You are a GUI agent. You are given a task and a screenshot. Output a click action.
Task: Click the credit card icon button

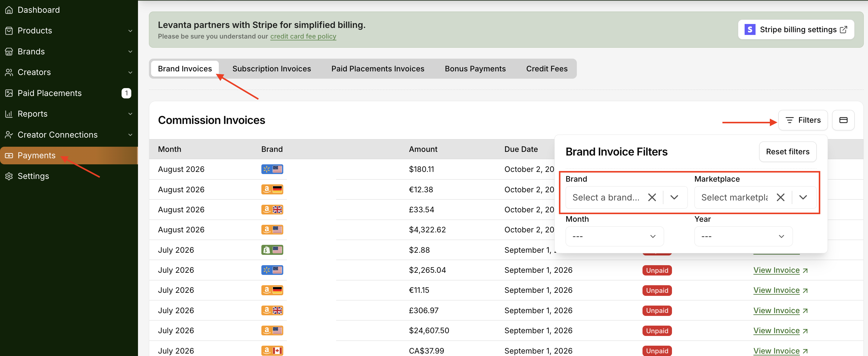pos(843,120)
